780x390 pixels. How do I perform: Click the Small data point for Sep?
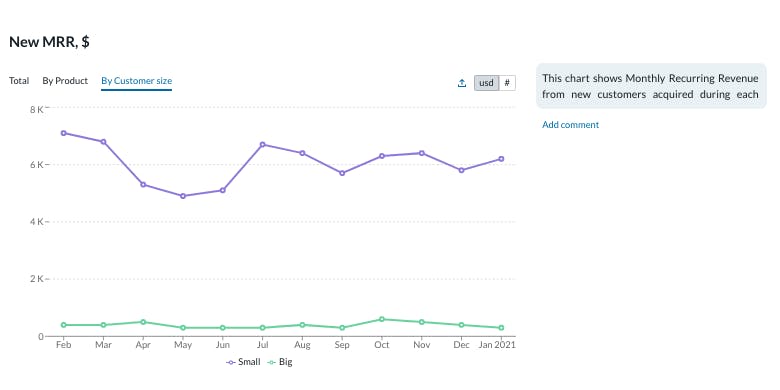(x=342, y=173)
